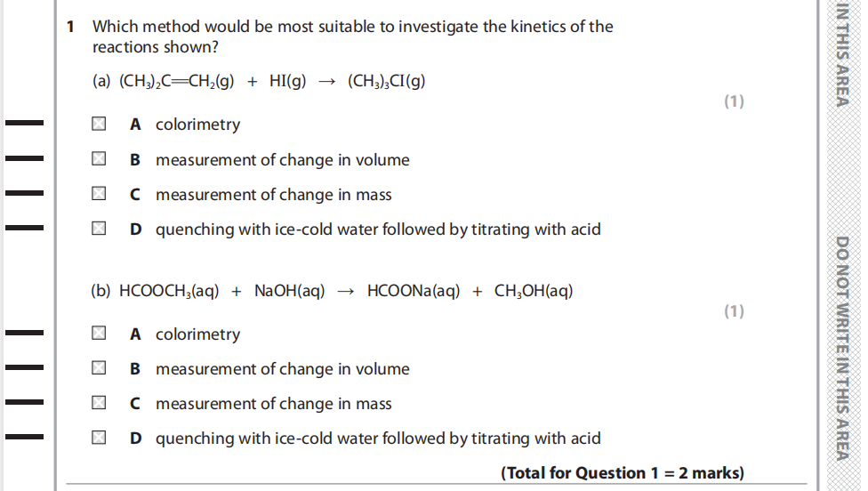Check box D quenching and titrating in part (b)

coord(100,439)
